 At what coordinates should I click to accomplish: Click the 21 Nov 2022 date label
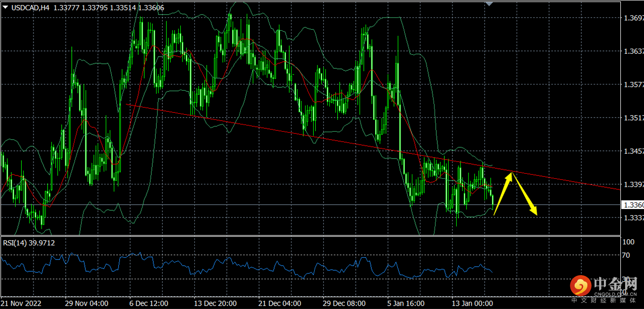[x=21, y=303]
